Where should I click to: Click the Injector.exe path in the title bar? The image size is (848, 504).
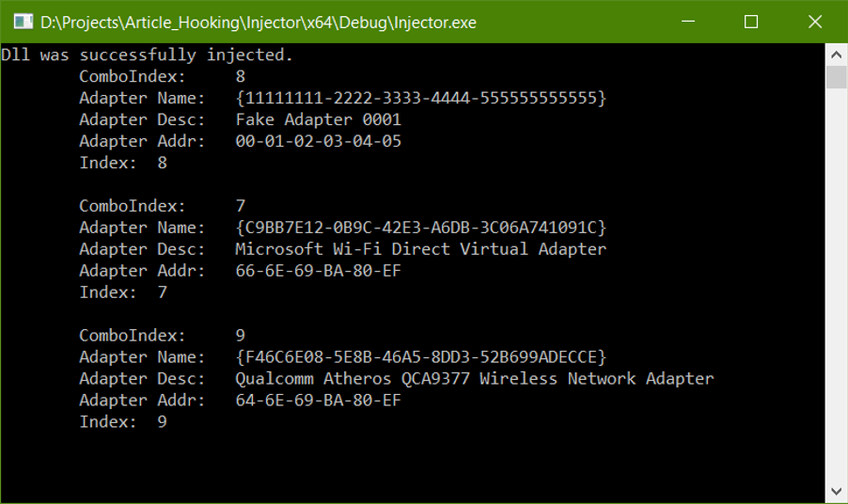tap(259, 22)
